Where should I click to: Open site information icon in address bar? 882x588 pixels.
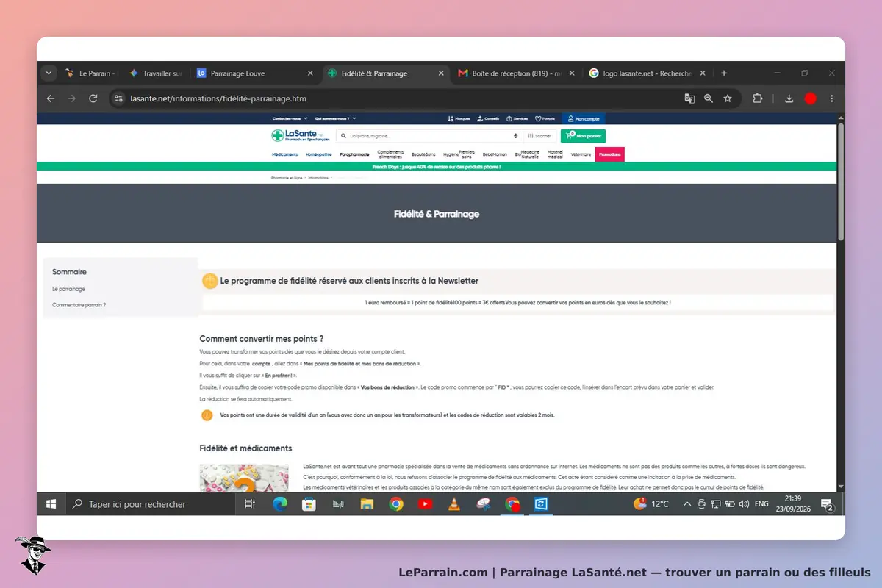(x=119, y=98)
